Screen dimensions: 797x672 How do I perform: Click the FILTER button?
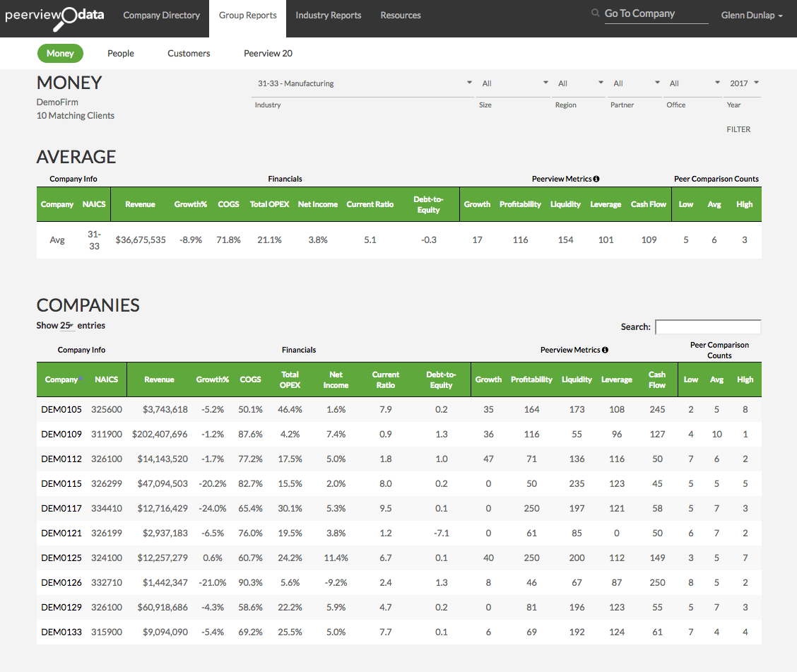[x=738, y=129]
